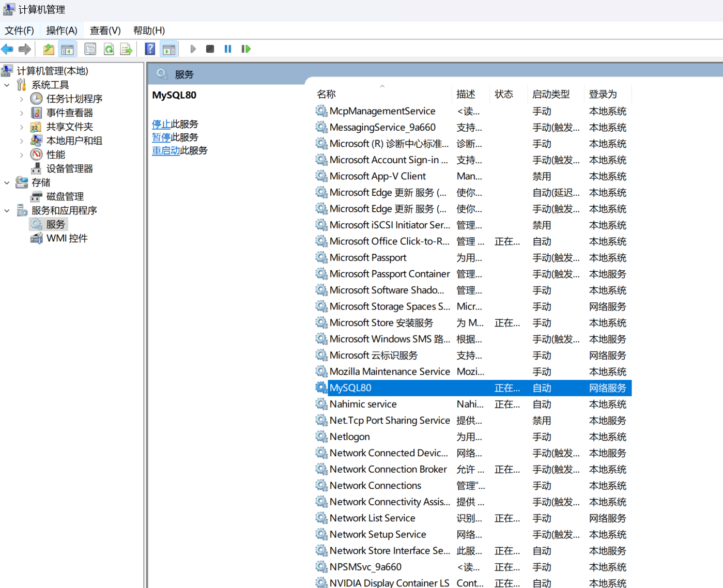Select the NVIDIA Display Container LS row
723x588 pixels.
pos(473,582)
